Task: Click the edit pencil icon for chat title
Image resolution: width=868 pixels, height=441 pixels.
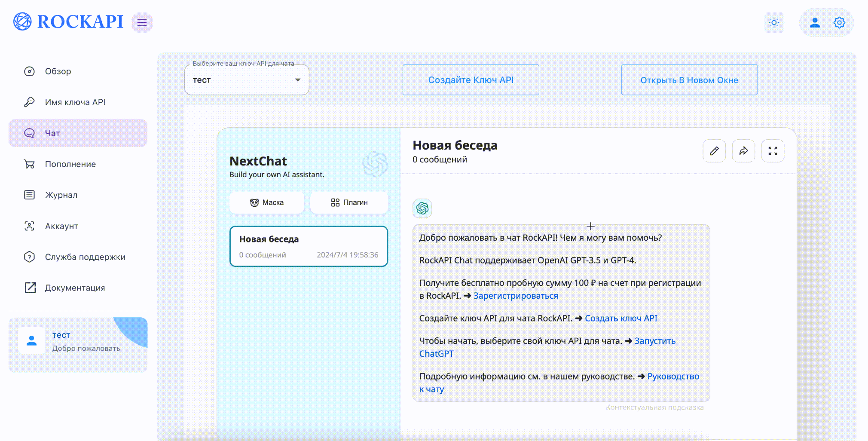Action: [x=714, y=151]
